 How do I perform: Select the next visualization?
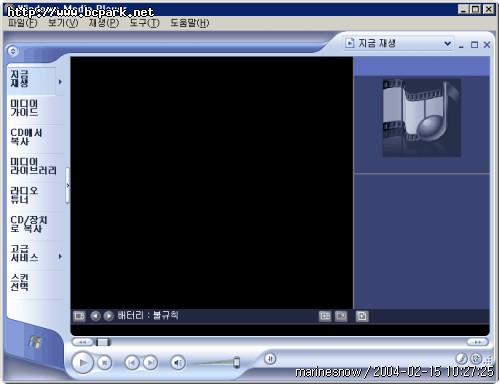pos(108,316)
